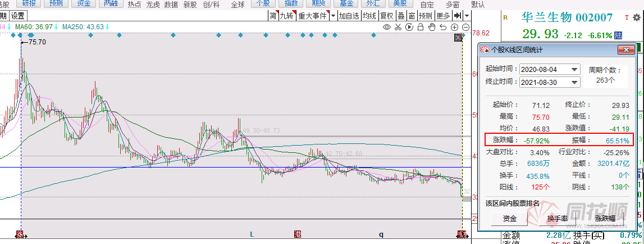Switch to the 期货 tab
The width and height of the screenshot is (644, 244).
318,4
